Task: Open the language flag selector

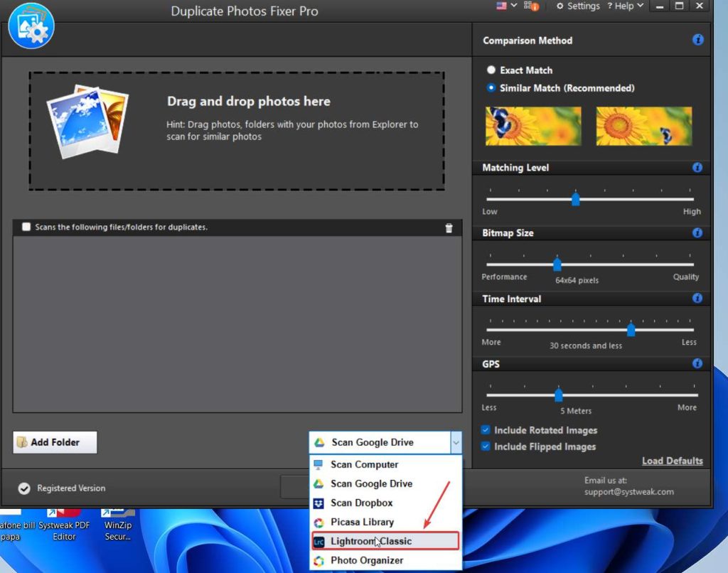Action: 501,6
